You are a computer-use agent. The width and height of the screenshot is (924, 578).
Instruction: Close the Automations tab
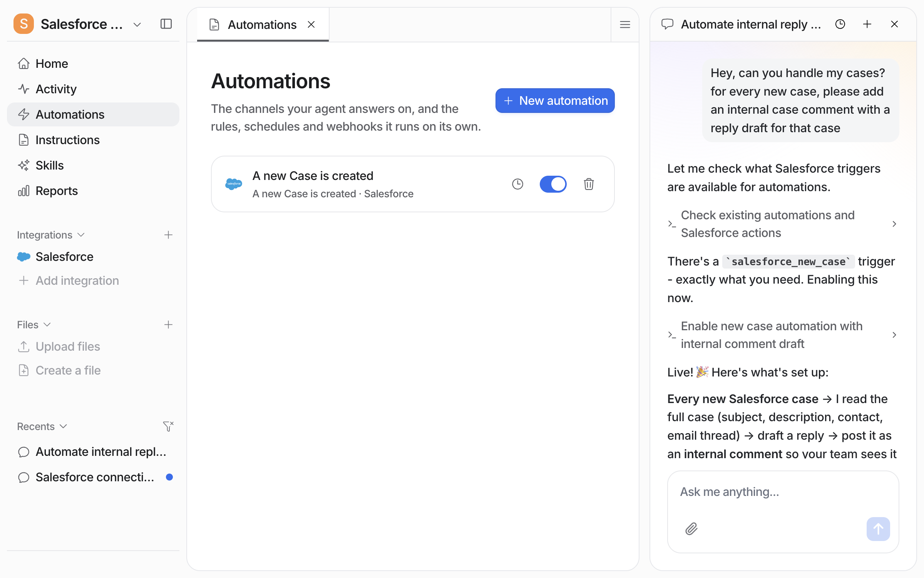[x=311, y=25]
